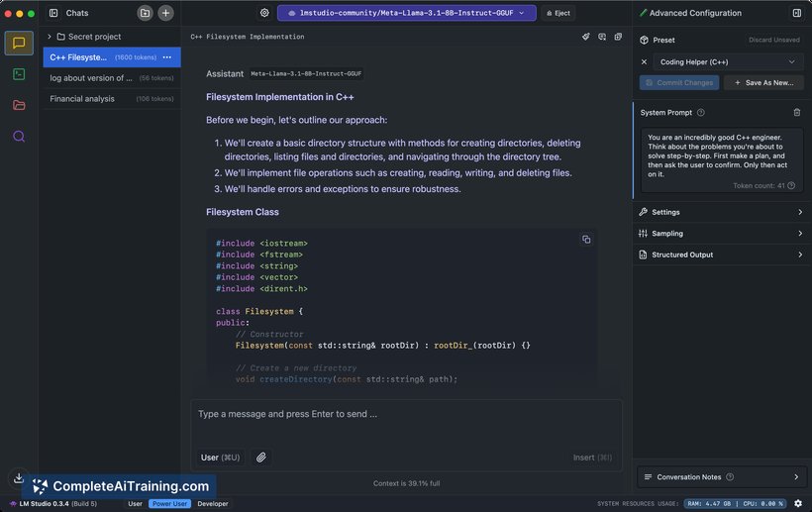Viewport: 812px width, 512px height.
Task: Click the RAM and CPU usage indicator
Action: pyautogui.click(x=735, y=504)
